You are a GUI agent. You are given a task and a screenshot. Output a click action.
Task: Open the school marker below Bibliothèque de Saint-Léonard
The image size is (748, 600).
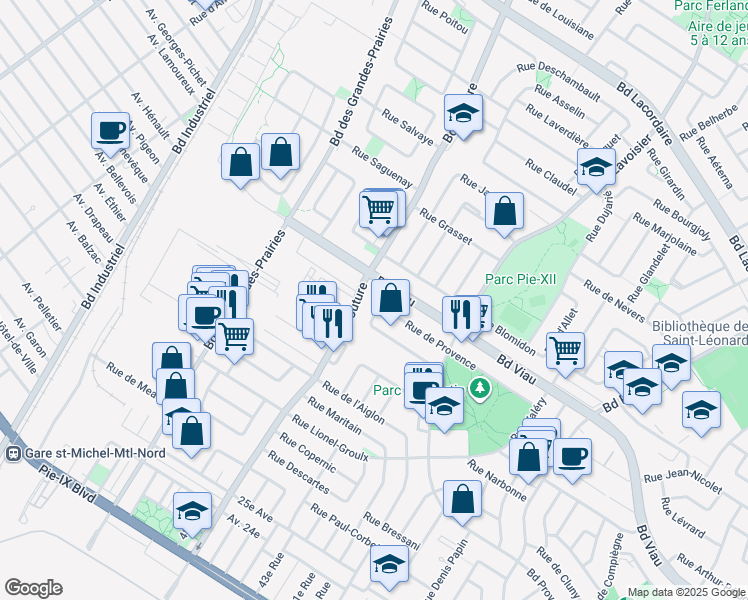point(672,364)
